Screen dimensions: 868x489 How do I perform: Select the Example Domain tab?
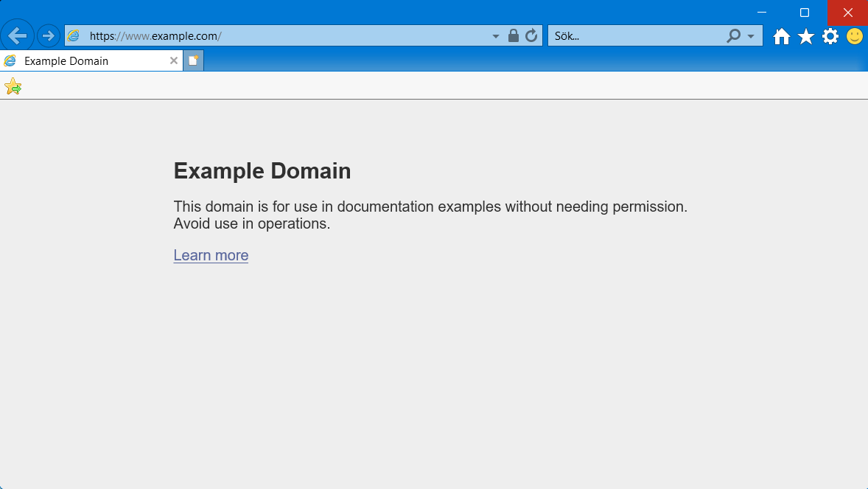81,61
